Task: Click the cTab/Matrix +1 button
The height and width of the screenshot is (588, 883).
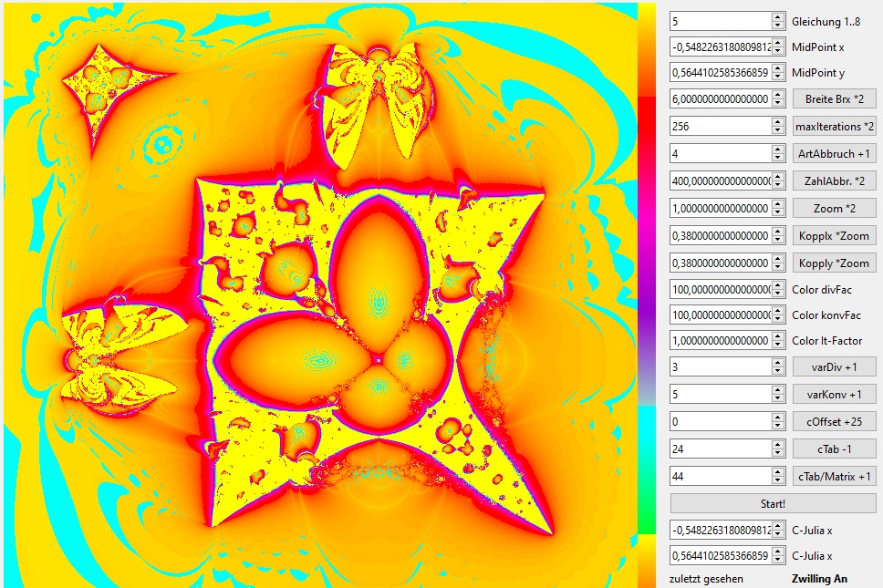Action: (834, 477)
